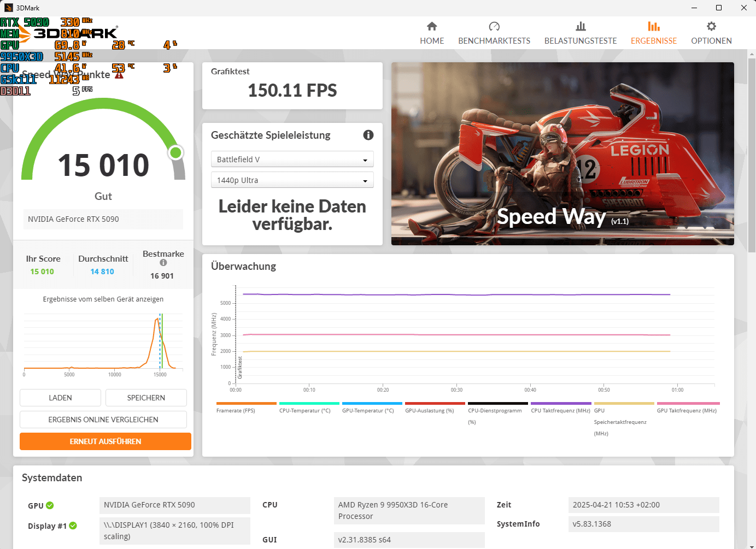Viewport: 756px width, 549px height.
Task: Click the NVIDIA GeForce RTX 5090 label under score
Action: [x=103, y=219]
